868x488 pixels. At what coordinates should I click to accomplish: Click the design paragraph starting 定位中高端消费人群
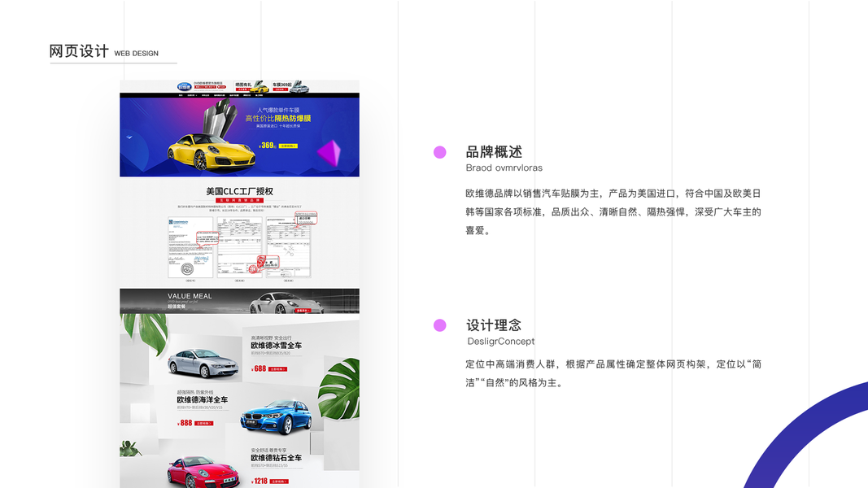[613, 373]
